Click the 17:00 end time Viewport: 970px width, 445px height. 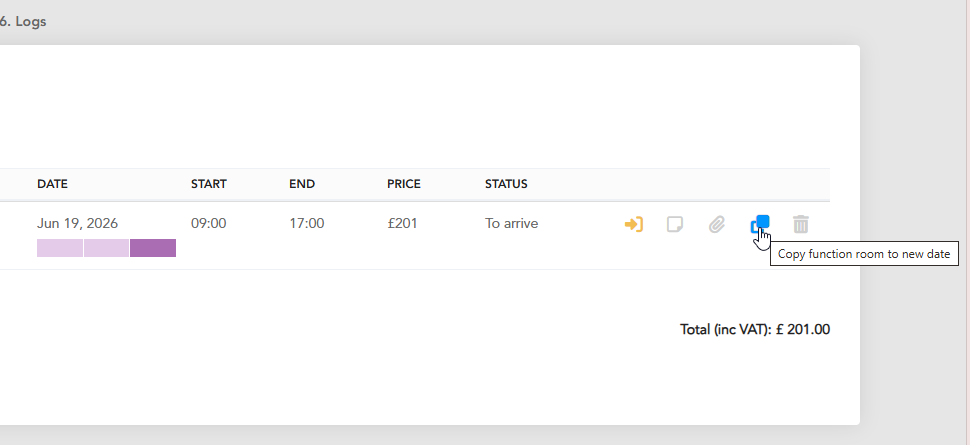(x=307, y=223)
